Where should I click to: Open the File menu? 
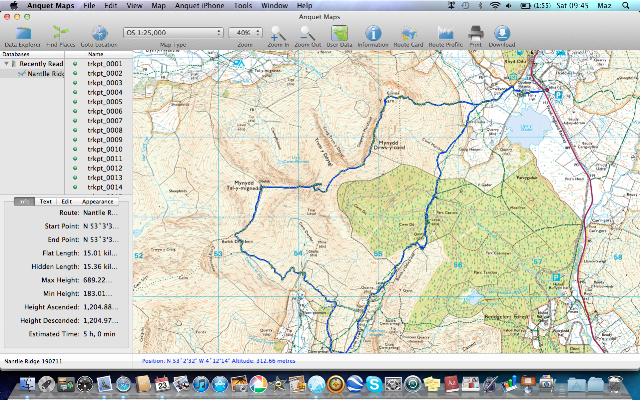coord(89,6)
